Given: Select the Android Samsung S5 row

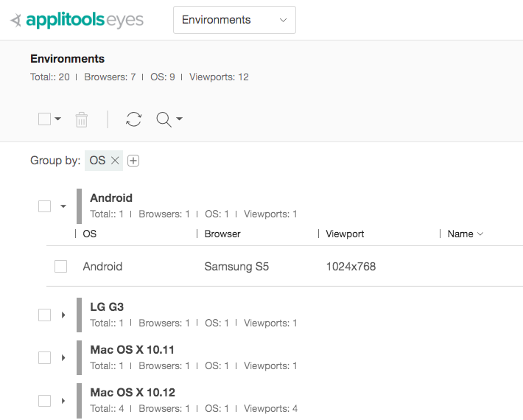Looking at the screenshot, I should click(x=236, y=267).
